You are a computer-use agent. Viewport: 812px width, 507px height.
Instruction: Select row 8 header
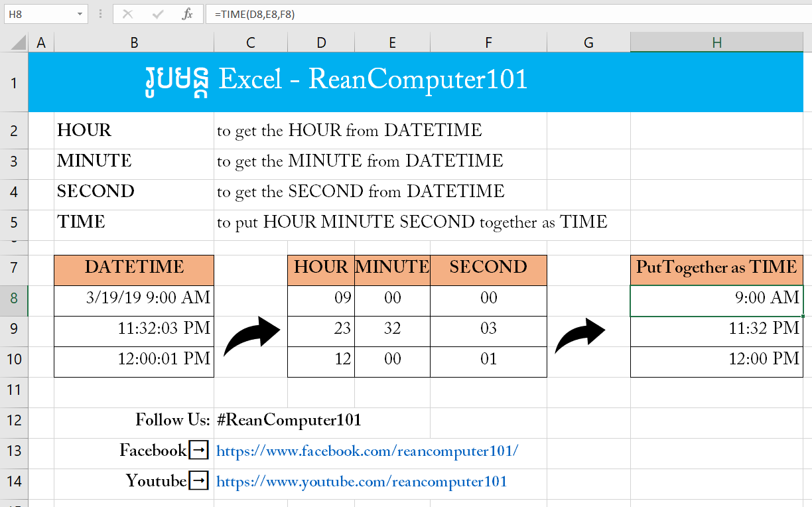tap(14, 298)
